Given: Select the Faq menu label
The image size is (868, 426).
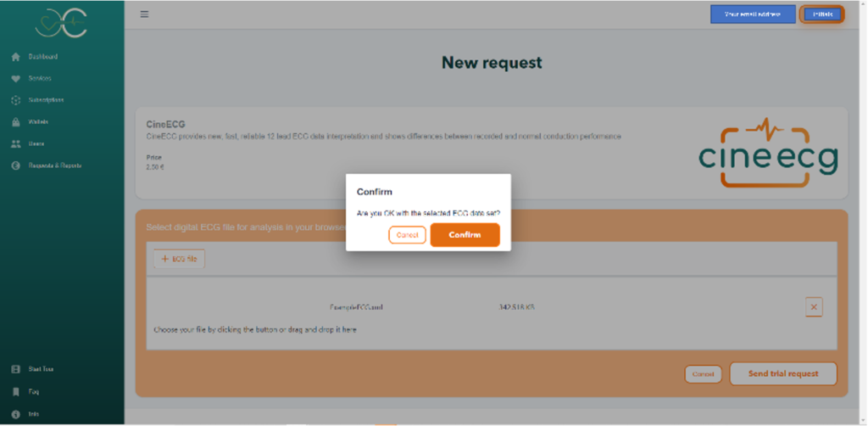Looking at the screenshot, I should [x=33, y=392].
